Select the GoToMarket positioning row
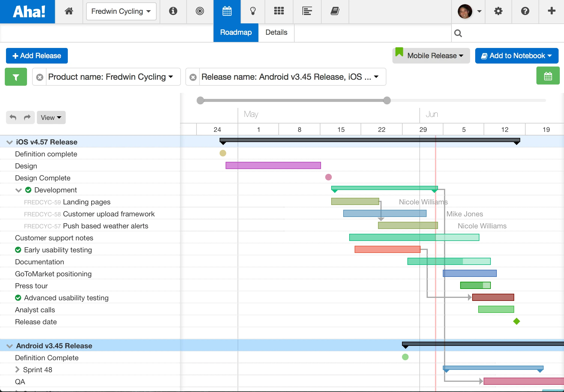This screenshot has height=392, width=564. coord(53,274)
